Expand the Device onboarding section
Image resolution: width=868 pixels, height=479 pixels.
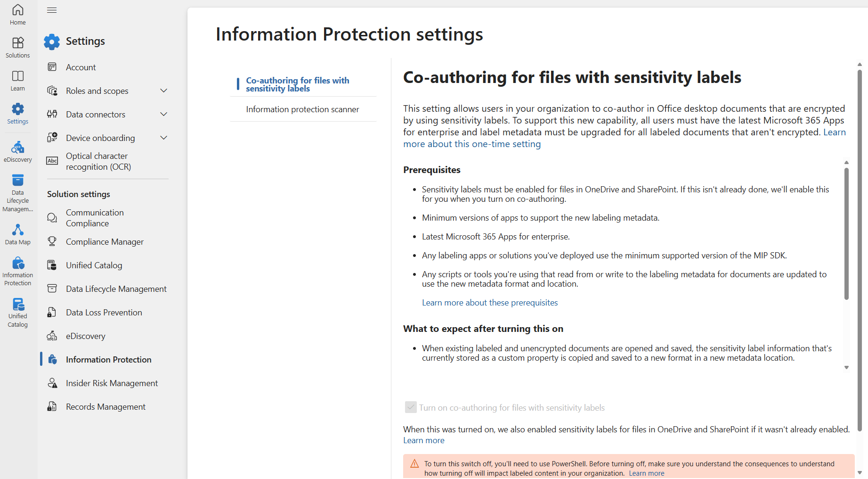click(163, 138)
